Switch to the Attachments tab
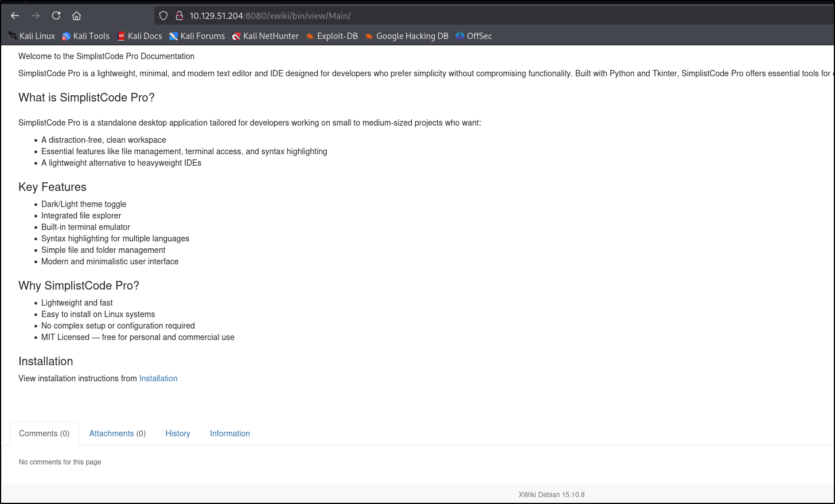Viewport: 835px width, 504px height. tap(118, 433)
